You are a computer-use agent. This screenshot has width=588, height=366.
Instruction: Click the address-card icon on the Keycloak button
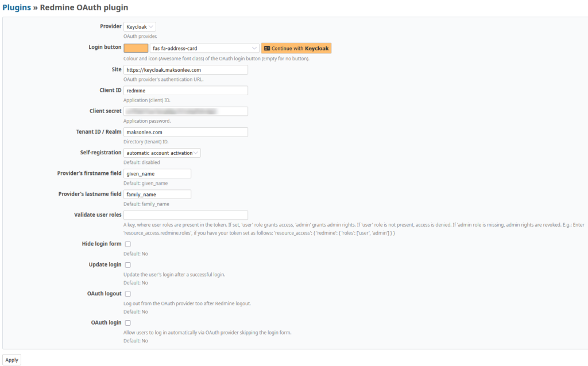coord(267,48)
